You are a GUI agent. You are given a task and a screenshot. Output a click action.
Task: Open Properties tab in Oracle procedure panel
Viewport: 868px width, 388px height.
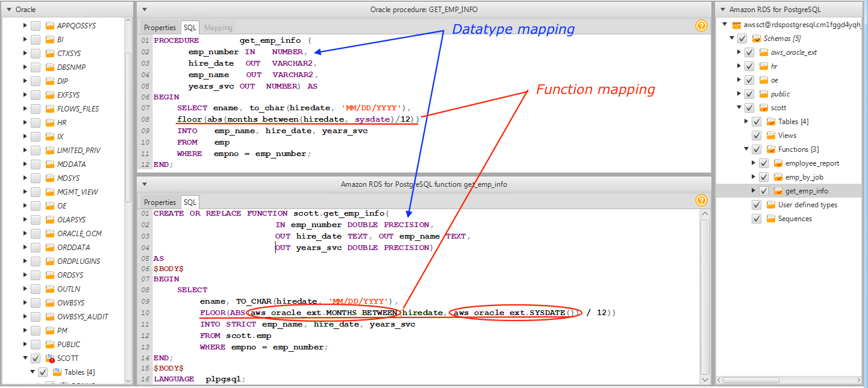(x=160, y=28)
